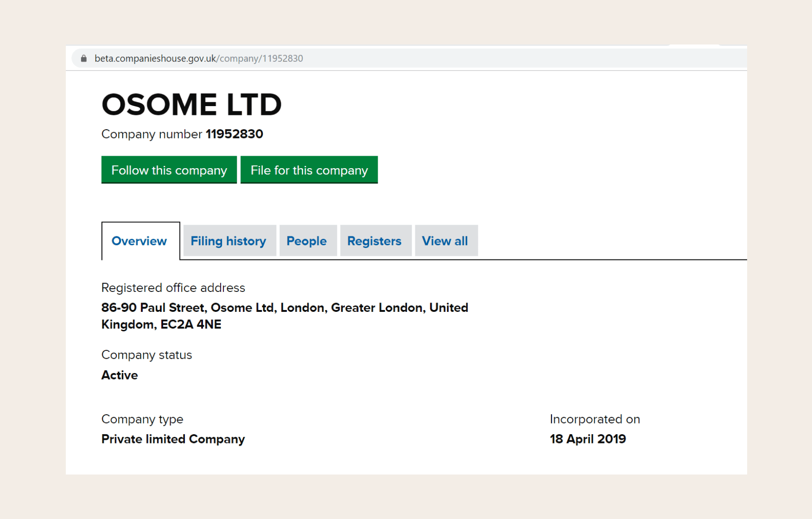Viewport: 812px width, 519px height.
Task: Click the padlock icon in address bar
Action: 84,58
